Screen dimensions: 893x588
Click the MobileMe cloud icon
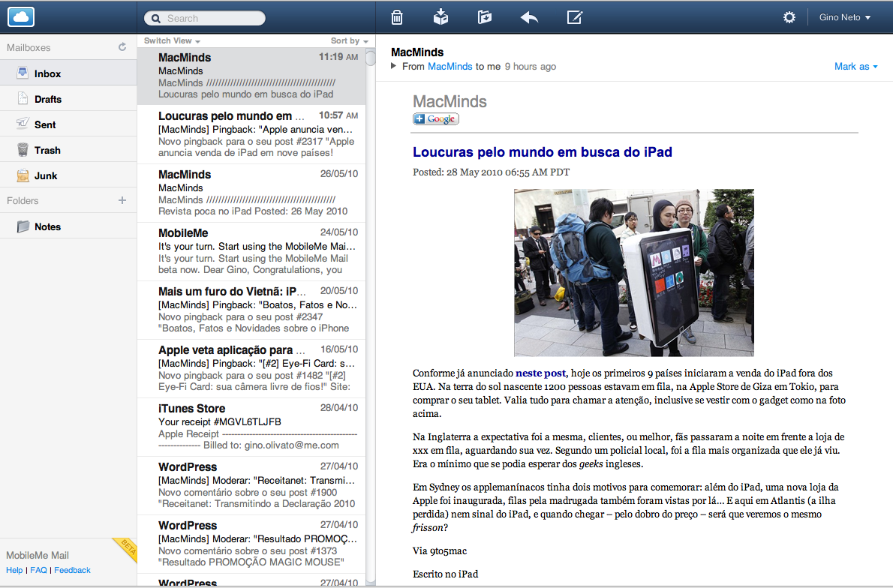[21, 17]
